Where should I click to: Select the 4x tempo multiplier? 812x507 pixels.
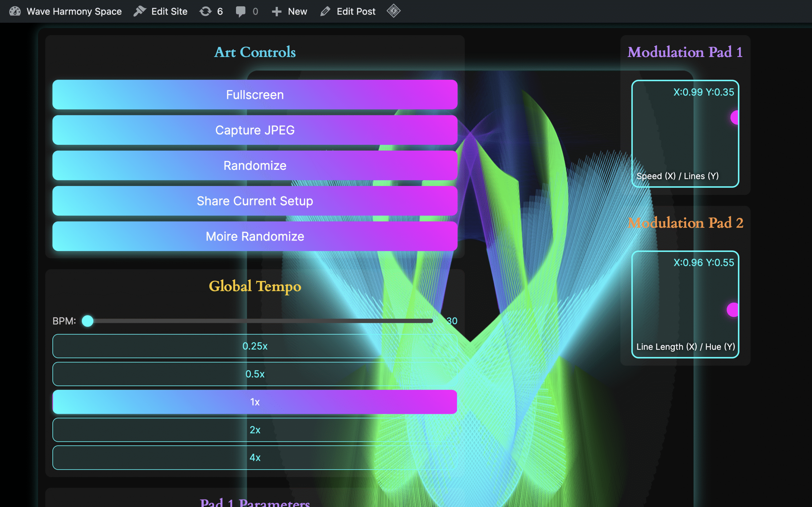pyautogui.click(x=255, y=457)
